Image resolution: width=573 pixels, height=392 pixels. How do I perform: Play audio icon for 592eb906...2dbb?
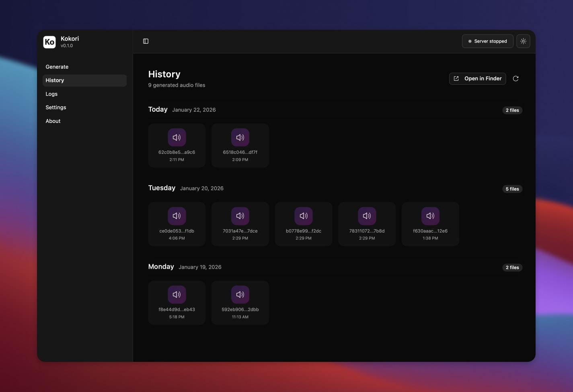coord(240,294)
